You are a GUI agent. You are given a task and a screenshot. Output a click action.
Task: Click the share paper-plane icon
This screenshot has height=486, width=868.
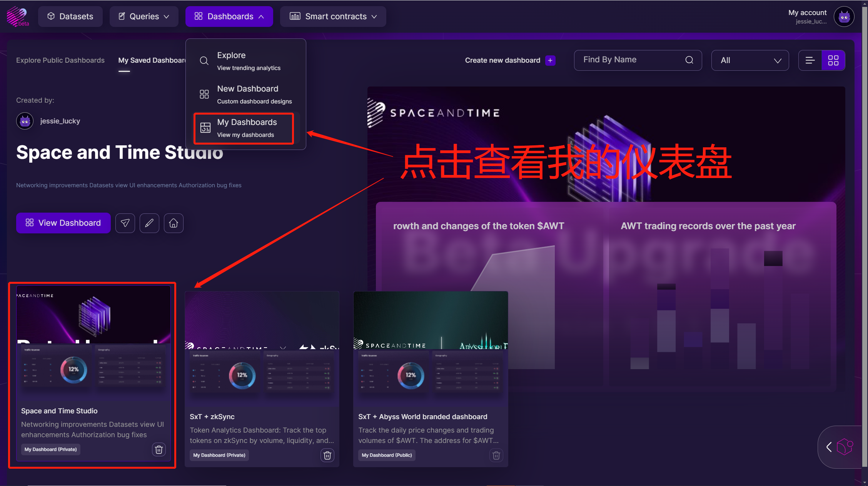[125, 223]
